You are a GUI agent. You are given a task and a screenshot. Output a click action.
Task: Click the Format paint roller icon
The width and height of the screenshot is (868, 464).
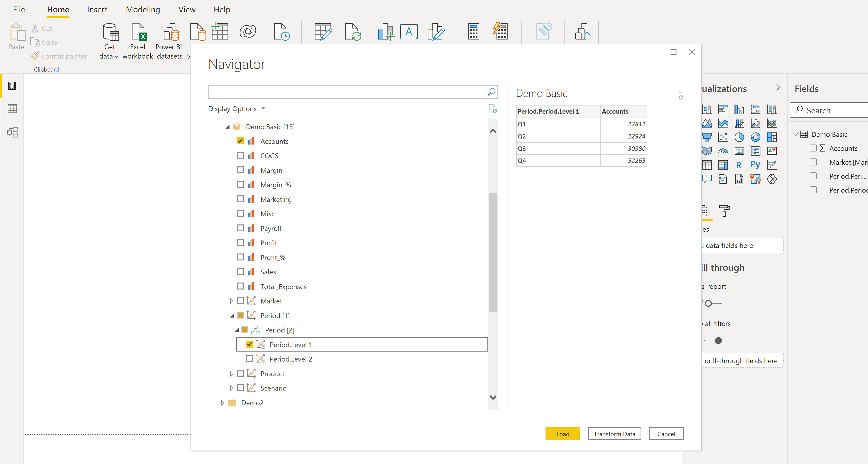tap(724, 211)
